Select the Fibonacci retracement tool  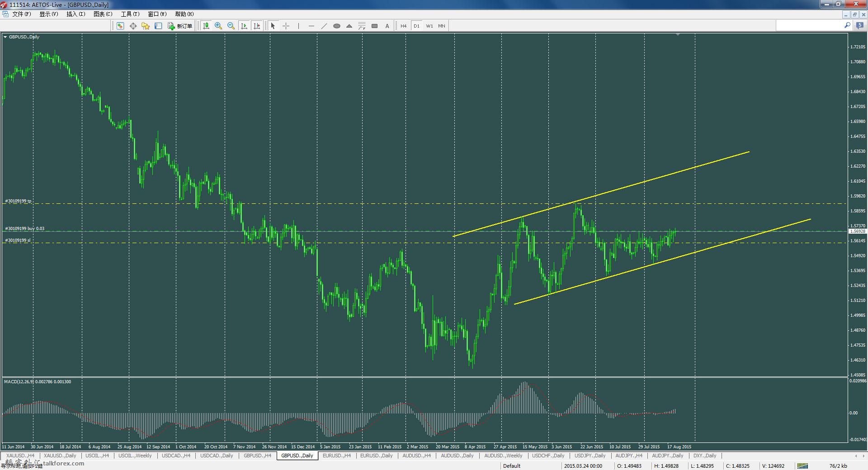pyautogui.click(x=362, y=26)
